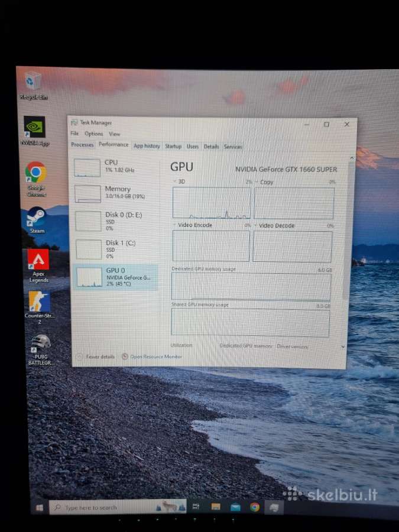Click the Shared GPU memory usage graph
Viewport: 399px width, 532px height.
point(251,322)
